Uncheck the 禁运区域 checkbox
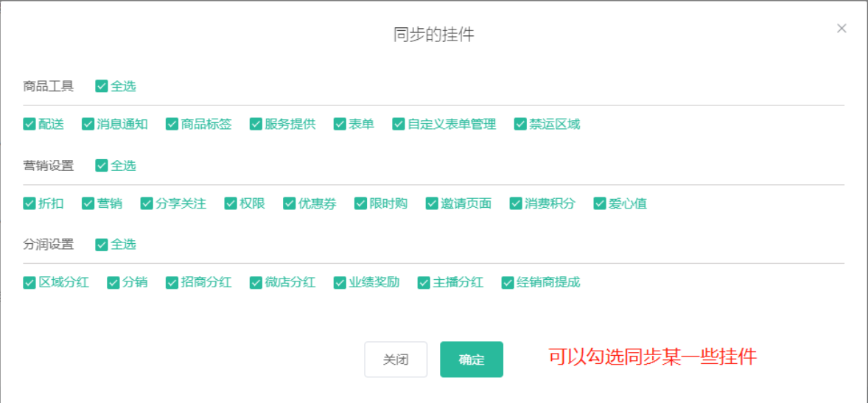The image size is (868, 403). pos(520,125)
